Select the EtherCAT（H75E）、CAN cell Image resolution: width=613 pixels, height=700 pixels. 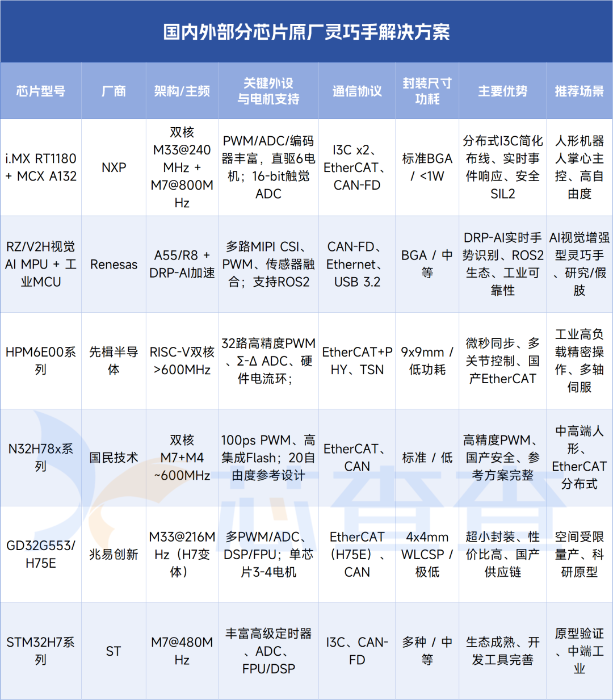[357, 554]
